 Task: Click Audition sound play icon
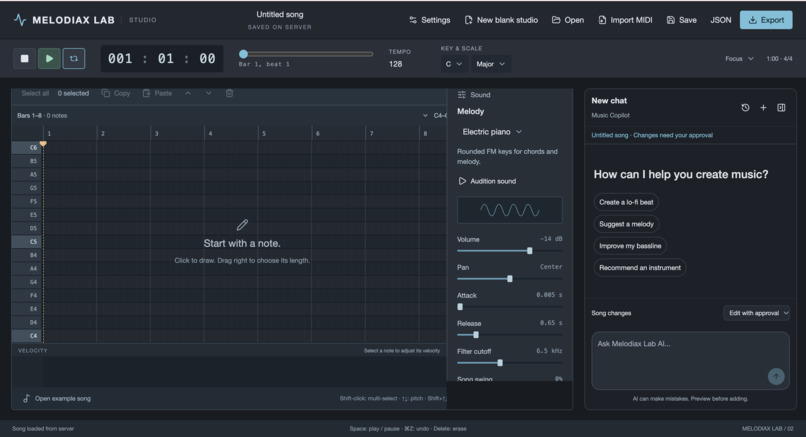click(462, 181)
